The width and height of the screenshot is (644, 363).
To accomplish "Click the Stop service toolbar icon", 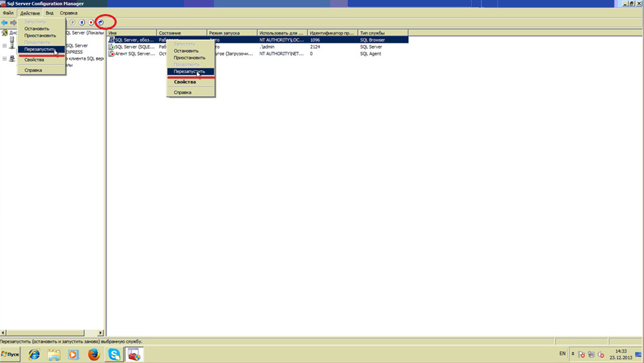I will tap(91, 22).
